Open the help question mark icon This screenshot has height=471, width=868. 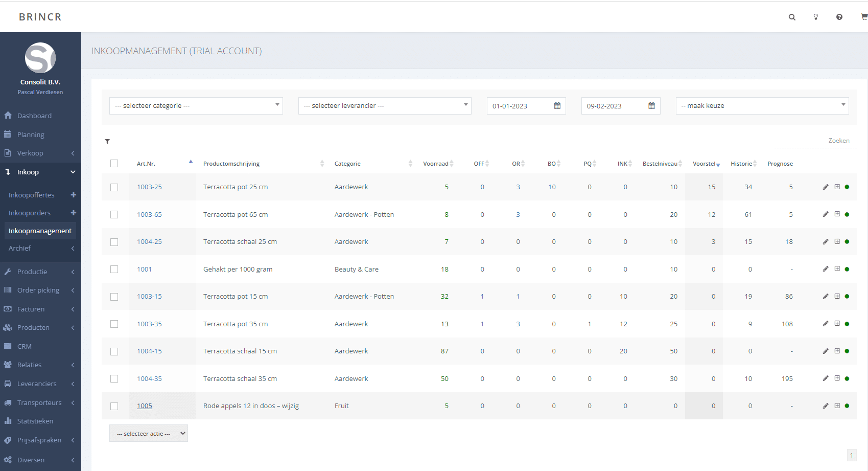839,17
